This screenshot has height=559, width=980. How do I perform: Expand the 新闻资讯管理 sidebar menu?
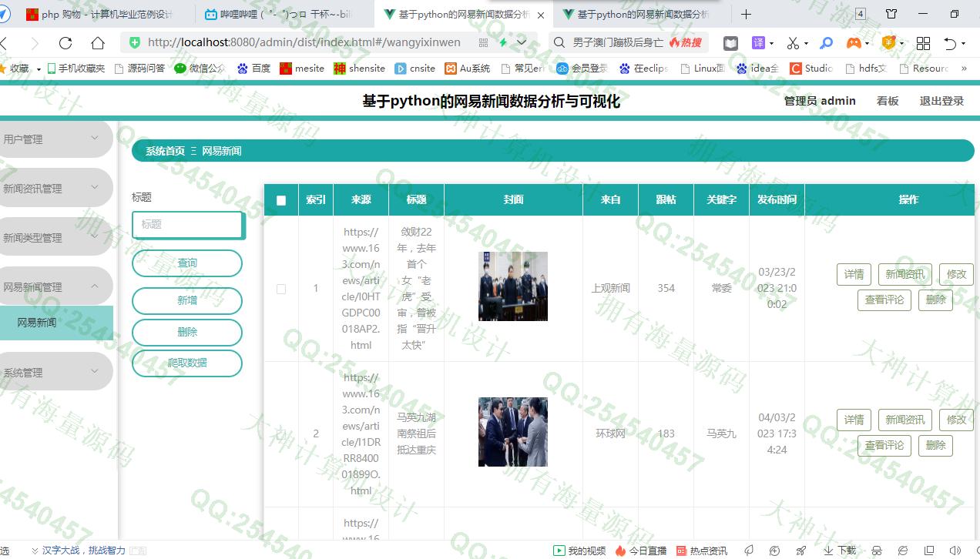55,189
